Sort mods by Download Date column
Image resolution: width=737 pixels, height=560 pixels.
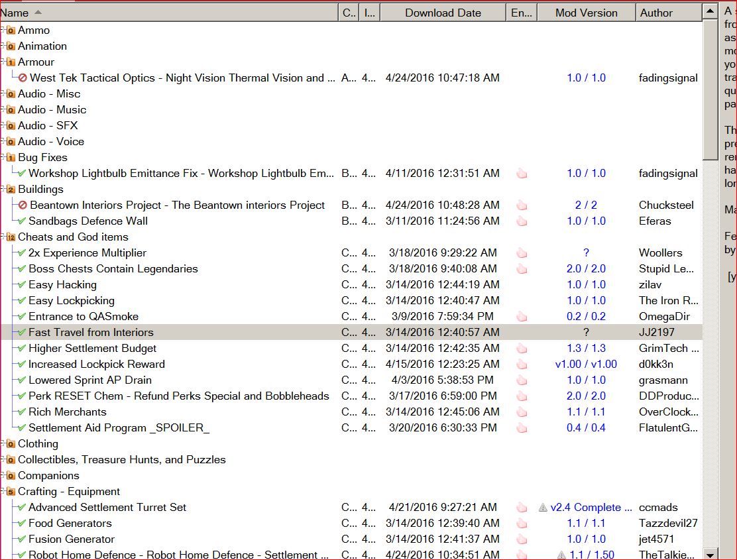point(443,13)
